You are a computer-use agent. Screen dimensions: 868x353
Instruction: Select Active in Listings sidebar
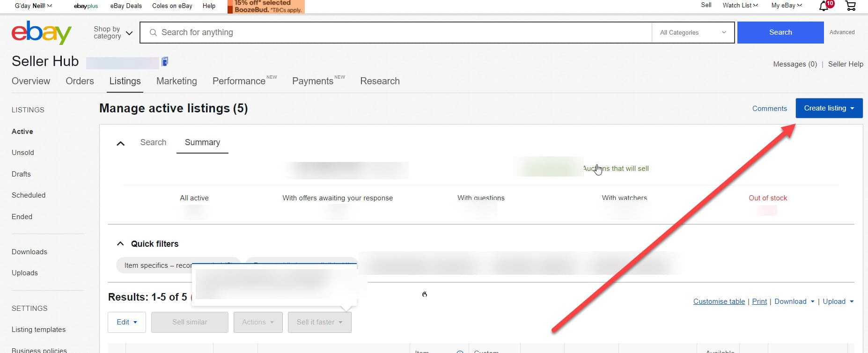(22, 132)
